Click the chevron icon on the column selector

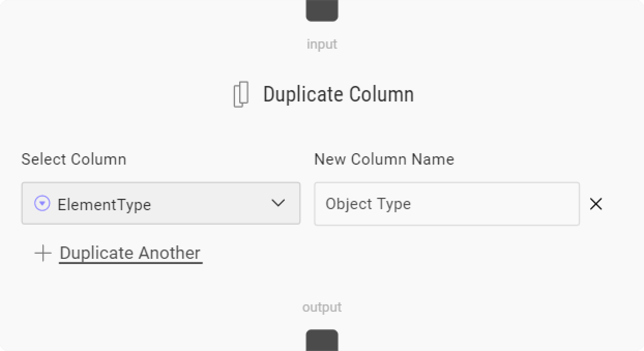click(x=278, y=203)
